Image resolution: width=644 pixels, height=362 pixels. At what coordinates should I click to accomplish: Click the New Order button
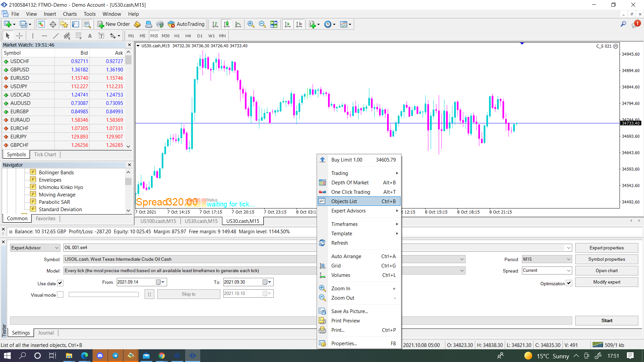(x=113, y=24)
